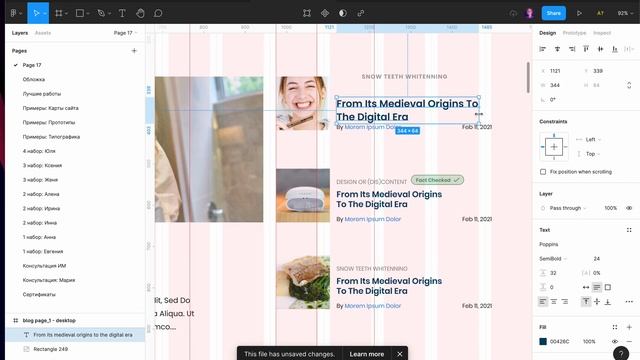Click Align right icon in Design panel

coord(572,49)
